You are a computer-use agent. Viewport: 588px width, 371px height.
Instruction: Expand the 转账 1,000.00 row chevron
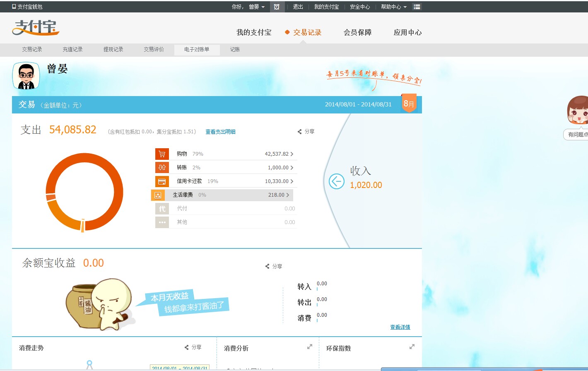click(292, 168)
